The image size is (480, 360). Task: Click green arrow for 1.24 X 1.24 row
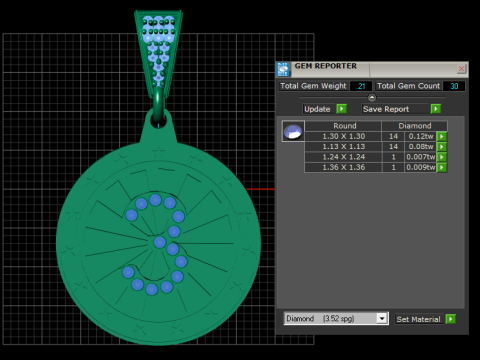442,157
